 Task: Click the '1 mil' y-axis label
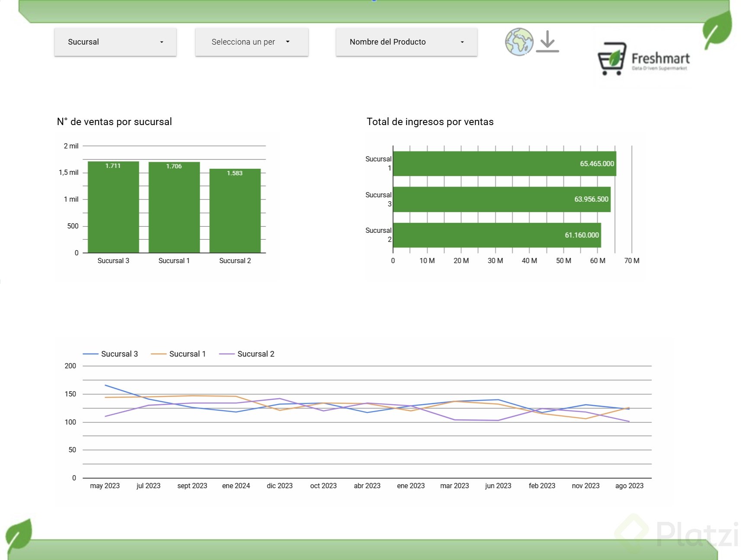click(x=71, y=199)
